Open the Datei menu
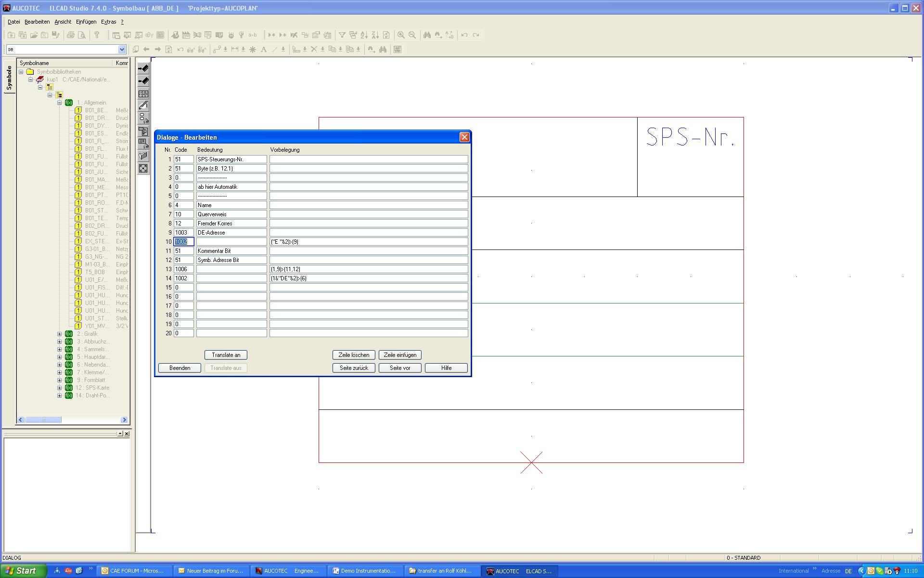924x578 pixels. [14, 22]
